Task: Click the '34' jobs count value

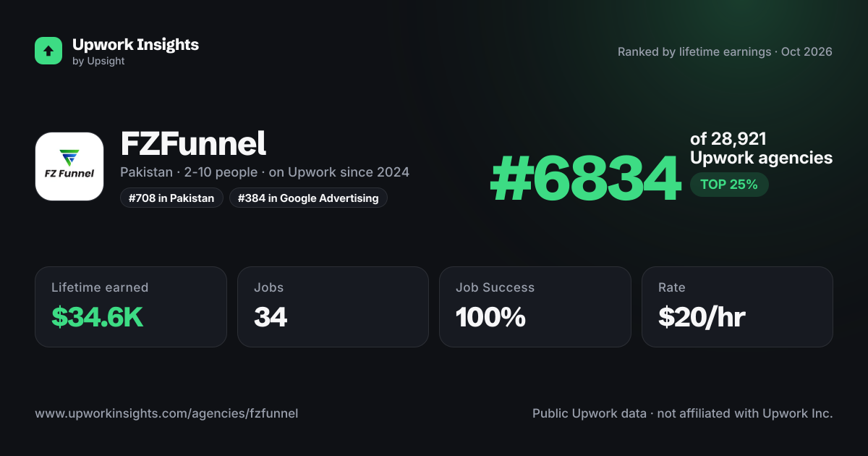Action: pyautogui.click(x=271, y=317)
